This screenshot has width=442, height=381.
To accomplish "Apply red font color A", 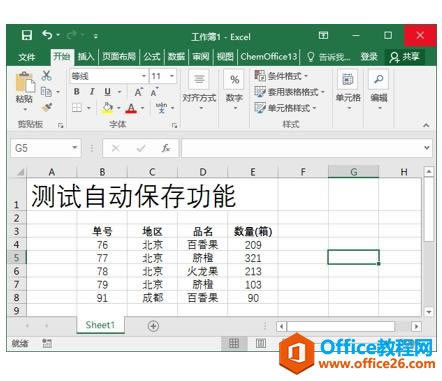I will tap(131, 108).
